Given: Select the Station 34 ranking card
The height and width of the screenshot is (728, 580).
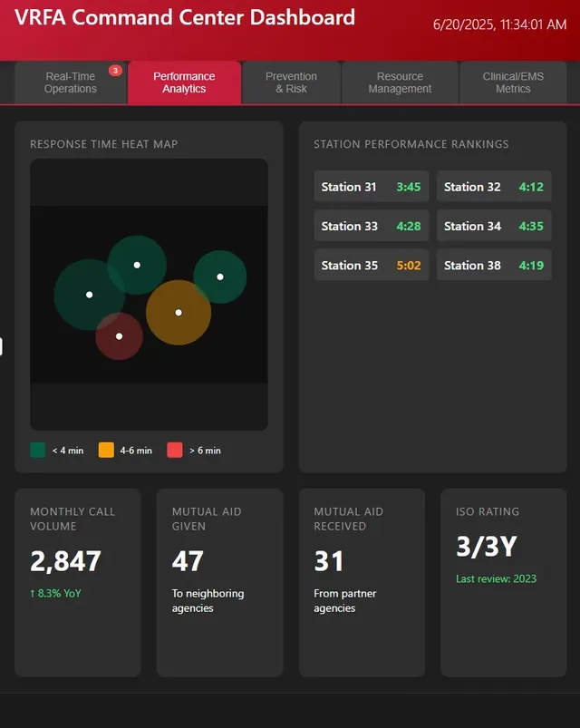Looking at the screenshot, I should click(x=494, y=226).
